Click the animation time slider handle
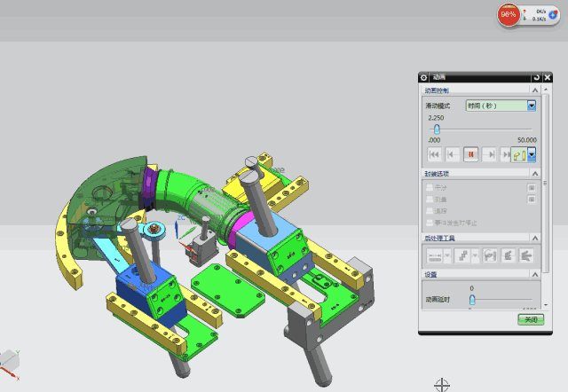The height and width of the screenshot is (392, 568). 437,129
